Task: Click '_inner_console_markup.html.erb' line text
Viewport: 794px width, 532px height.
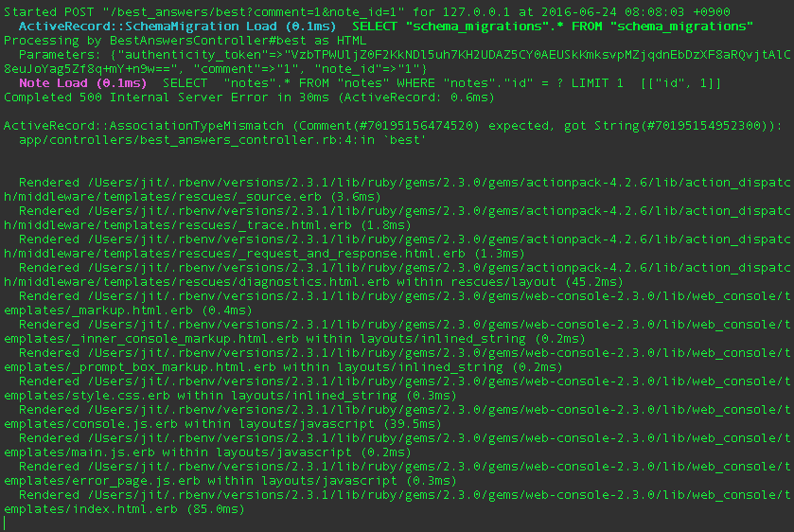Action: (187, 338)
